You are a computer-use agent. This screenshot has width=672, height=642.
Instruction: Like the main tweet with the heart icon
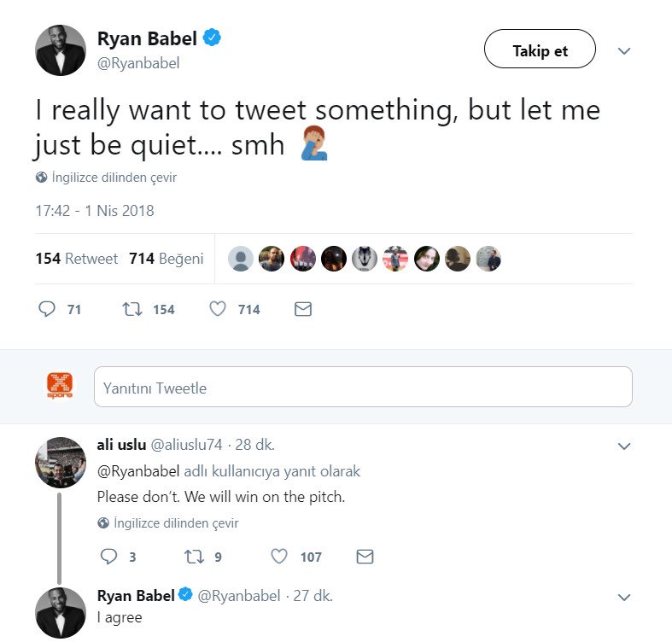[219, 309]
